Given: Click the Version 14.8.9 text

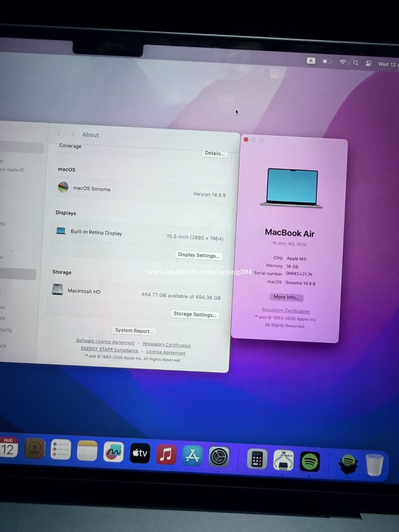Looking at the screenshot, I should coord(209,194).
